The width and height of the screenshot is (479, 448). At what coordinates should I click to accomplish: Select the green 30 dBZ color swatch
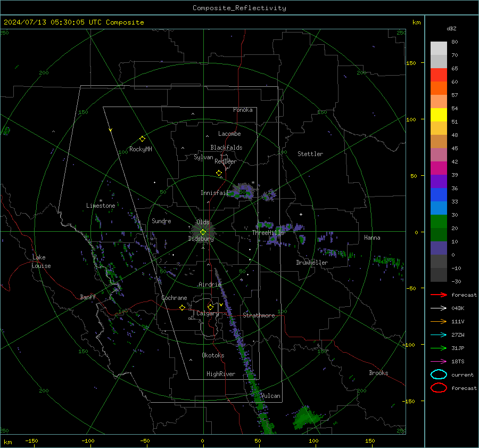click(439, 221)
